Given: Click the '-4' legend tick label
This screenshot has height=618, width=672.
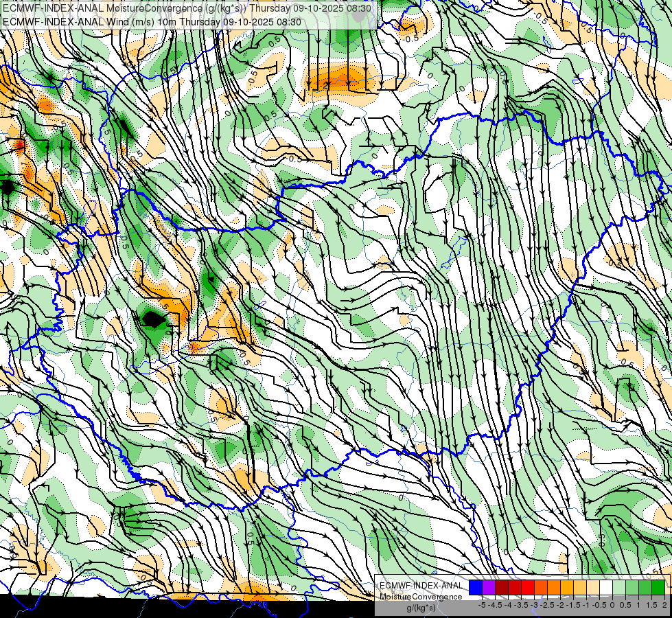Looking at the screenshot, I should pyautogui.click(x=508, y=605).
